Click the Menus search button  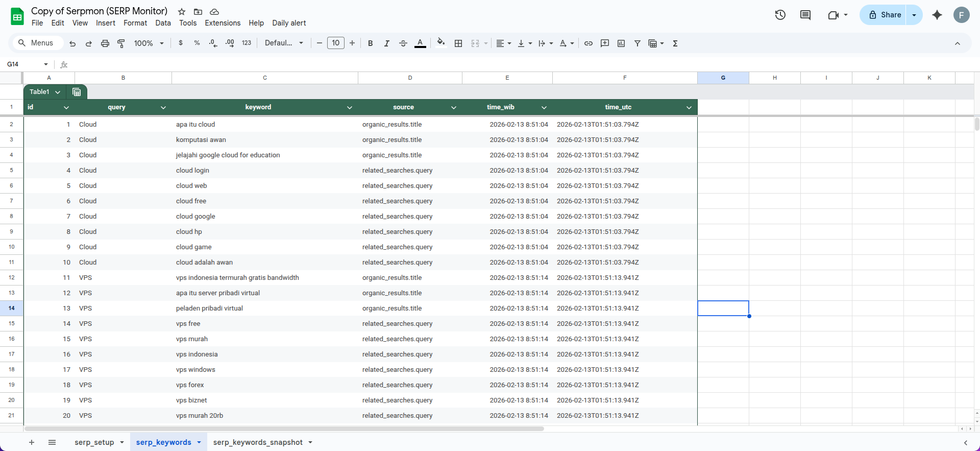36,43
